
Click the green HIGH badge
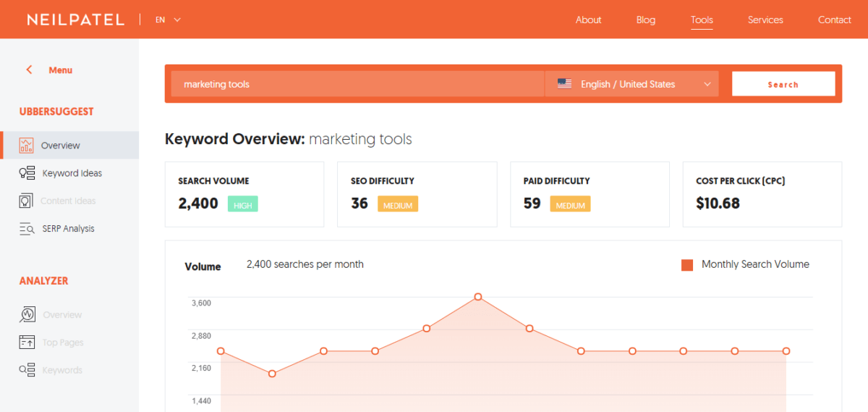pyautogui.click(x=243, y=206)
